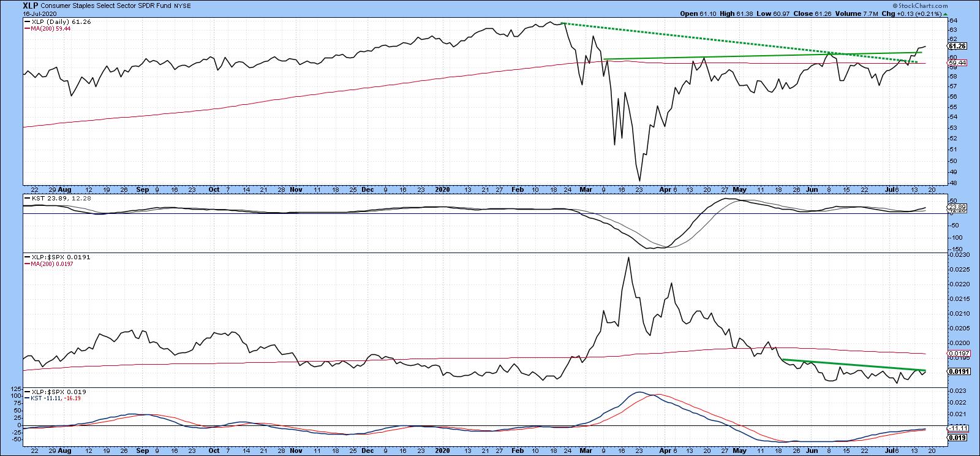
Task: Click the 0.0197 ratio moving average tag
Action: tap(957, 354)
